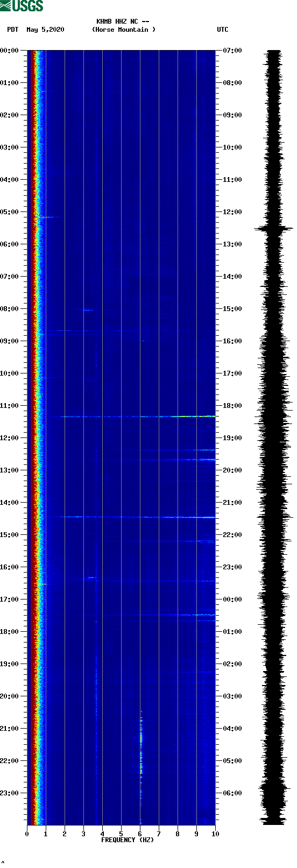The width and height of the screenshot is (297, 868).
Task: Click the 3 Hz frequency tick label
Action: click(83, 834)
